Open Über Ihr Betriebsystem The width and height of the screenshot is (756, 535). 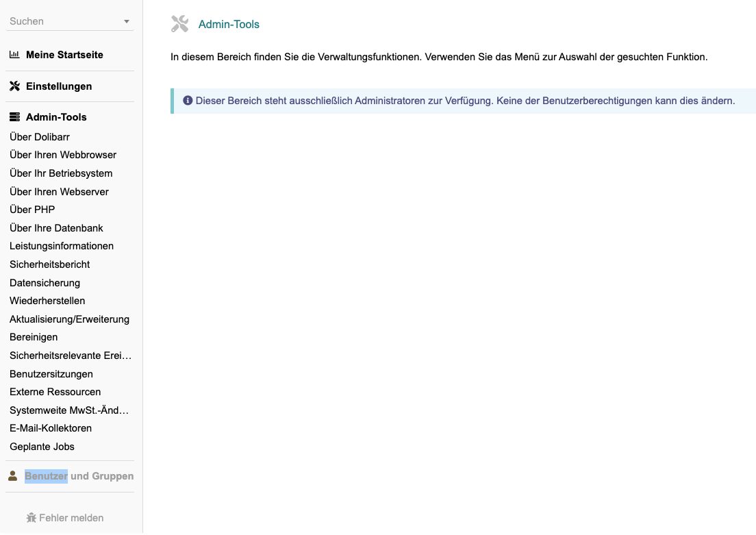[x=61, y=173]
